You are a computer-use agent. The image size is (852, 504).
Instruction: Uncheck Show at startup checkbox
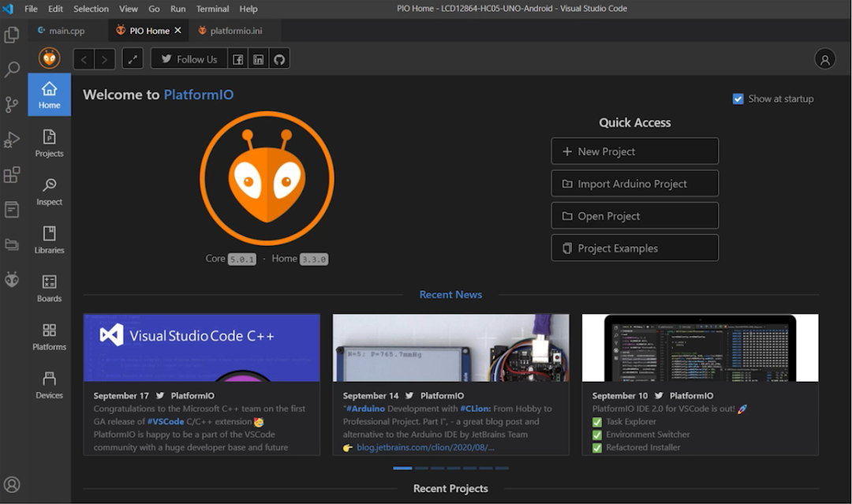tap(738, 99)
